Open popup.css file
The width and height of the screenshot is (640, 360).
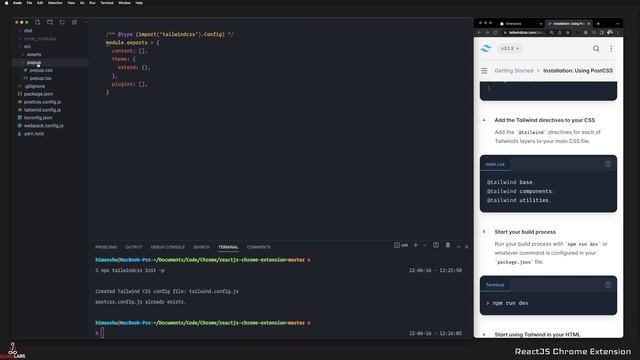pos(41,70)
